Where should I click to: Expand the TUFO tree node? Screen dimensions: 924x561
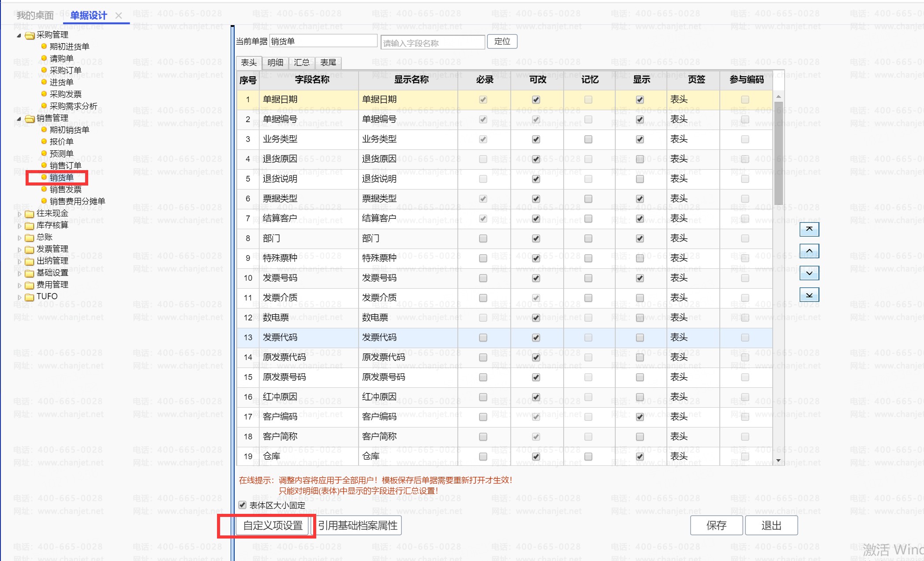[x=19, y=297]
